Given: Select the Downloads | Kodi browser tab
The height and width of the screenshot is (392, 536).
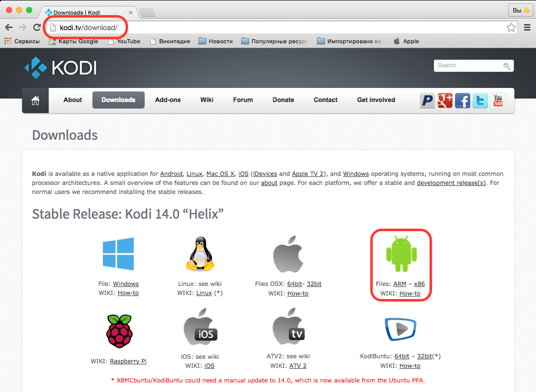Looking at the screenshot, I should (x=89, y=13).
